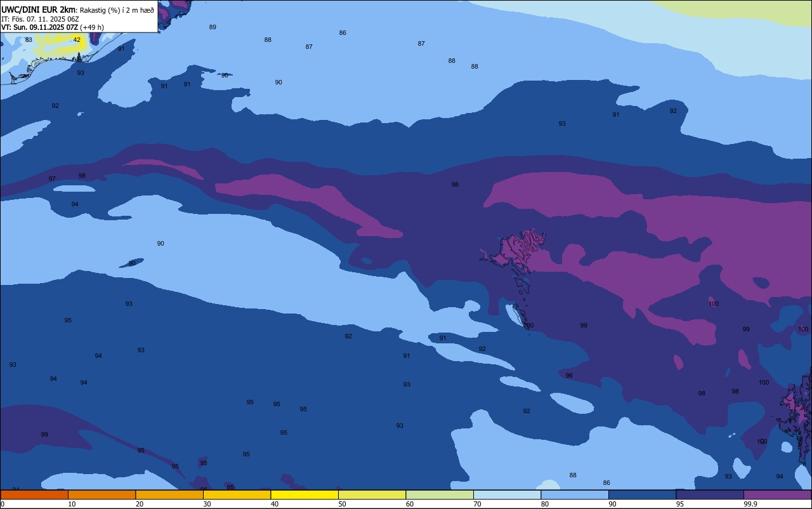Click the 60–70 pale green legend swatch
Image resolution: width=812 pixels, height=509 pixels.
tap(440, 494)
